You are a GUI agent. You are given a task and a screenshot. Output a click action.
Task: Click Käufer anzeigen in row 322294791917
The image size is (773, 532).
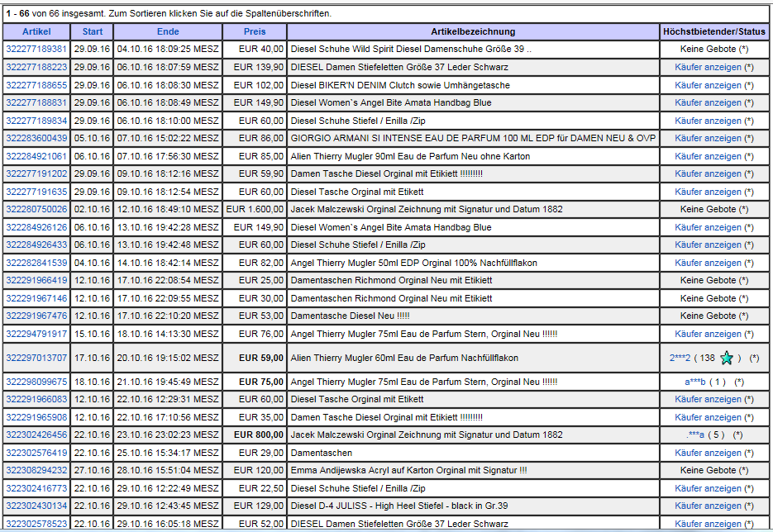(708, 334)
